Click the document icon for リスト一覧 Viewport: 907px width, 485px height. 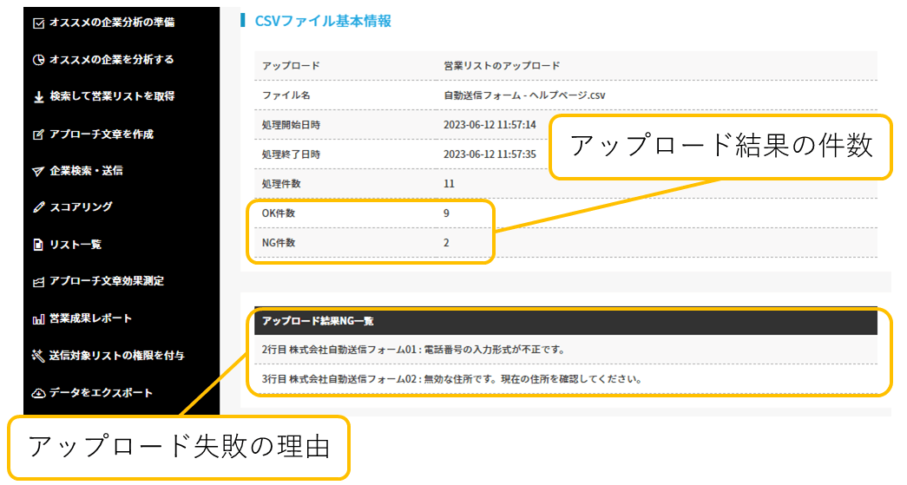pyautogui.click(x=39, y=245)
